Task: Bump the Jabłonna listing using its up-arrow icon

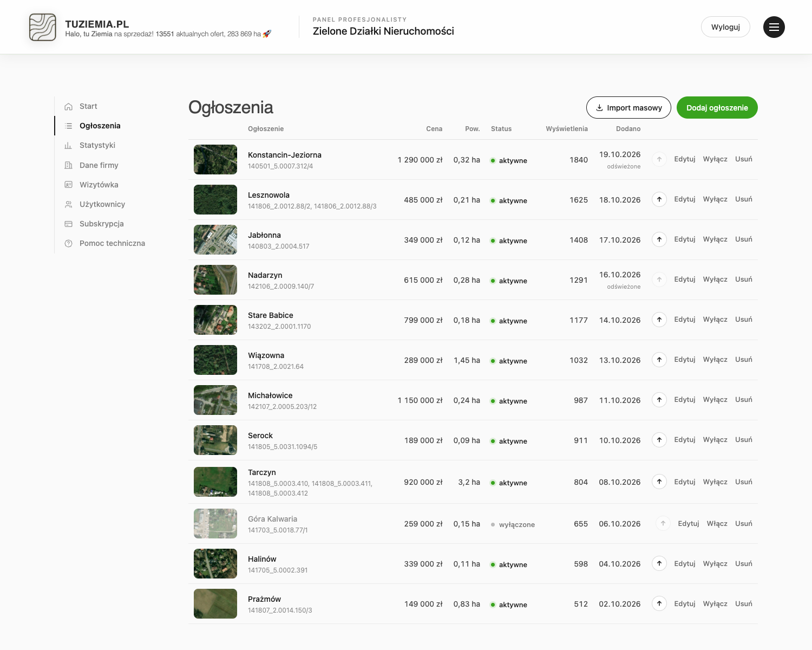Action: point(659,239)
